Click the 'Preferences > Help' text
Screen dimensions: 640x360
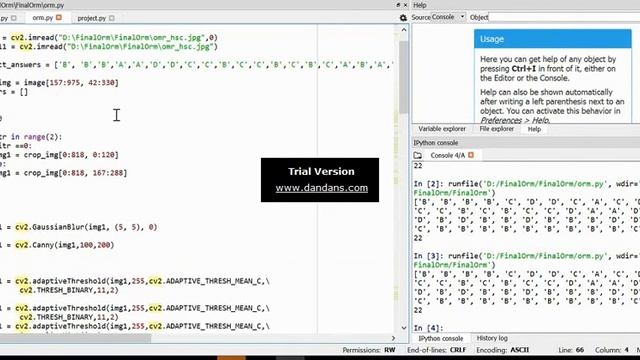(x=514, y=120)
